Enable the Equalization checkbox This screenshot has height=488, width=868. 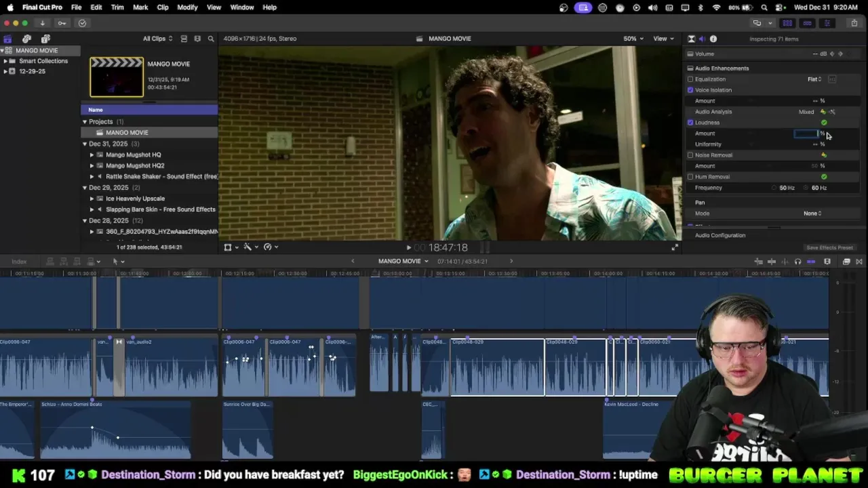[690, 79]
